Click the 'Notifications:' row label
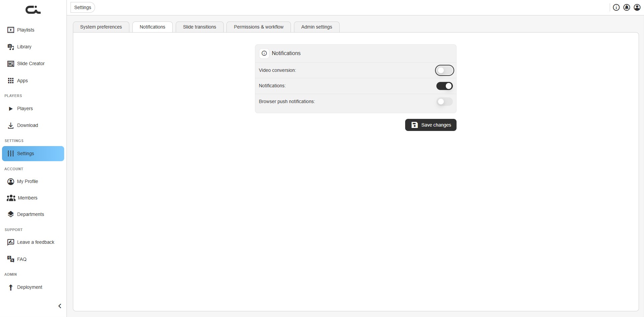 coord(272,86)
